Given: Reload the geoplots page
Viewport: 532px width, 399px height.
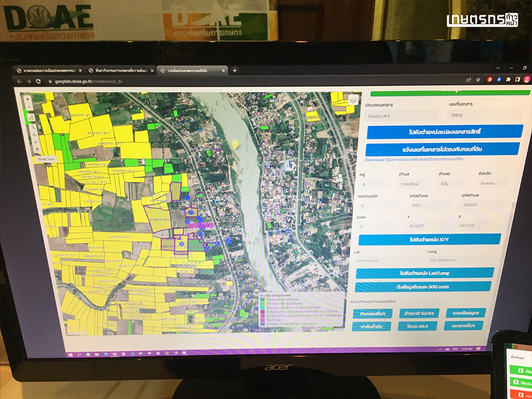Looking at the screenshot, I should point(38,81).
